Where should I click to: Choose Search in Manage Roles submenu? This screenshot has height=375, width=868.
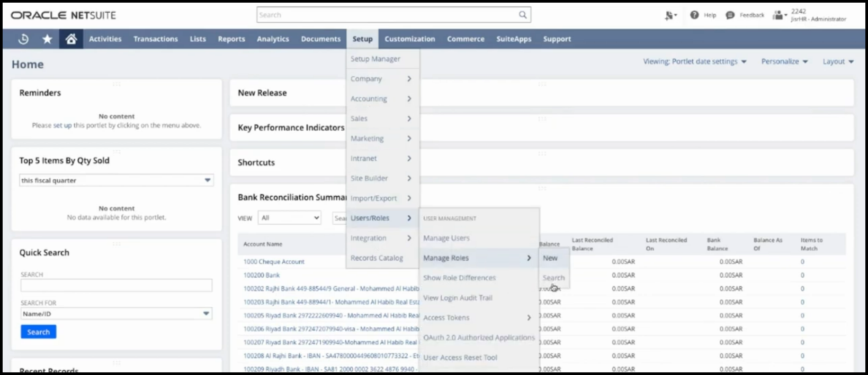coord(553,278)
